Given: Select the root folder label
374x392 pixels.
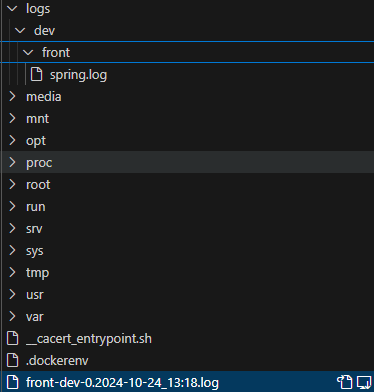Looking at the screenshot, I should (x=38, y=185).
